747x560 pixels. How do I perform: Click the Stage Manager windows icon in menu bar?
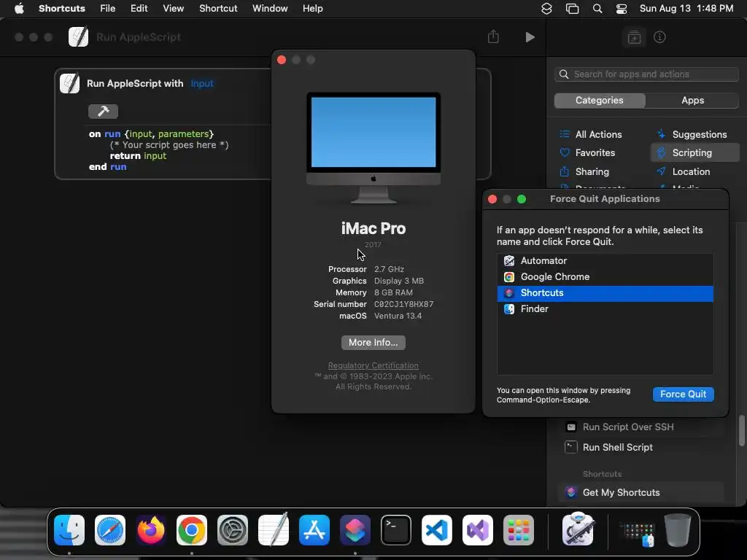(572, 9)
